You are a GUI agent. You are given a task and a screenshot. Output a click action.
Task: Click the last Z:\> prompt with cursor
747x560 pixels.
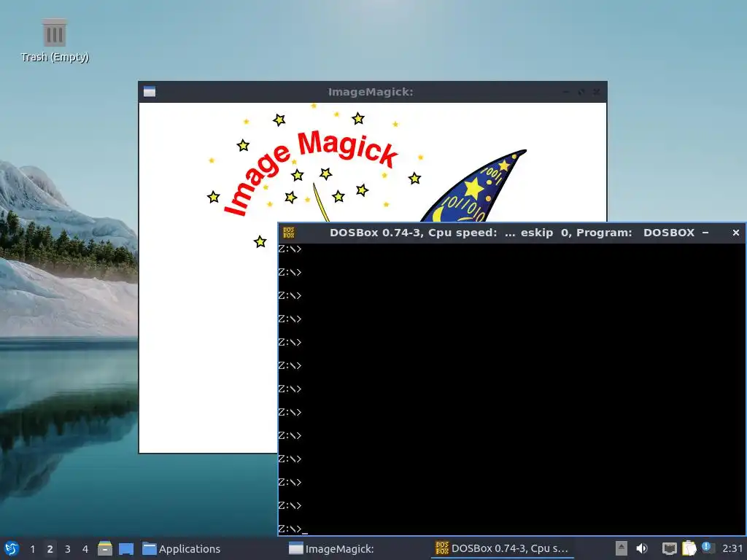pos(293,529)
